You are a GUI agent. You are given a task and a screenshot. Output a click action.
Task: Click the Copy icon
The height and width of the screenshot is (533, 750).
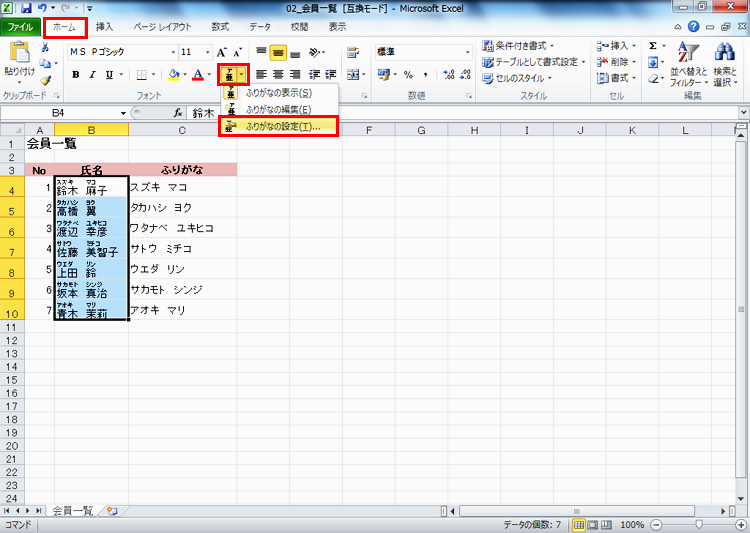[45, 63]
